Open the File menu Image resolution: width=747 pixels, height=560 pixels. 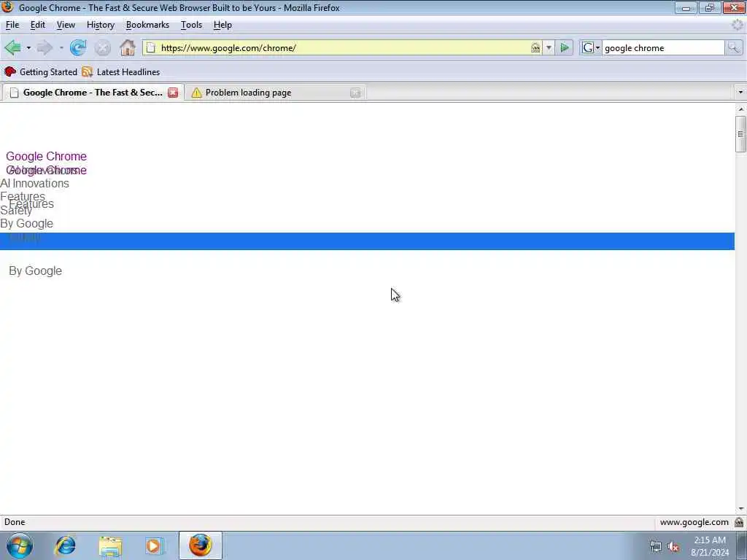tap(12, 25)
